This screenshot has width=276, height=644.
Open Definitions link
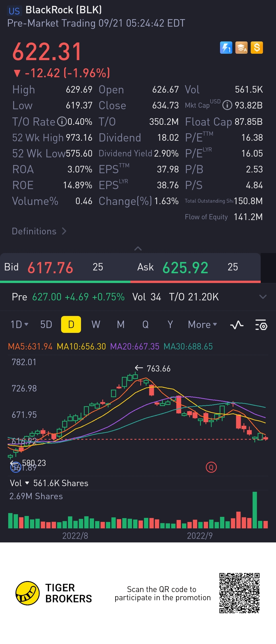pos(39,231)
